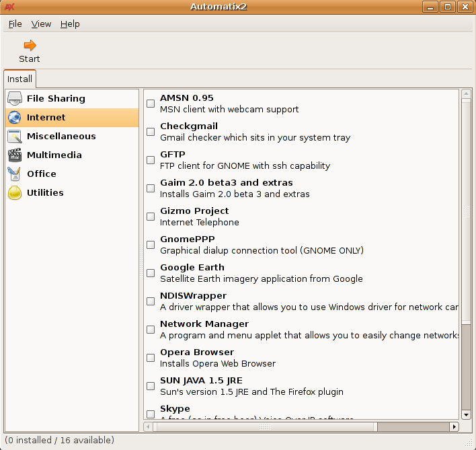Viewport: 476px width, 450px height.
Task: Switch to the Install tab
Action: 19,79
